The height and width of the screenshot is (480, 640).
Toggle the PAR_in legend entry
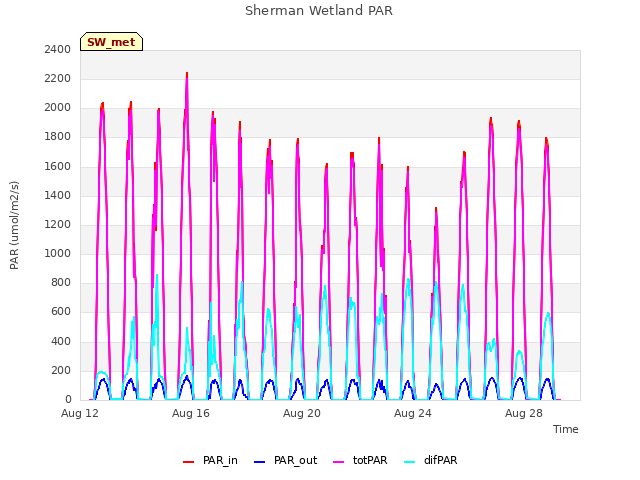pyautogui.click(x=210, y=460)
